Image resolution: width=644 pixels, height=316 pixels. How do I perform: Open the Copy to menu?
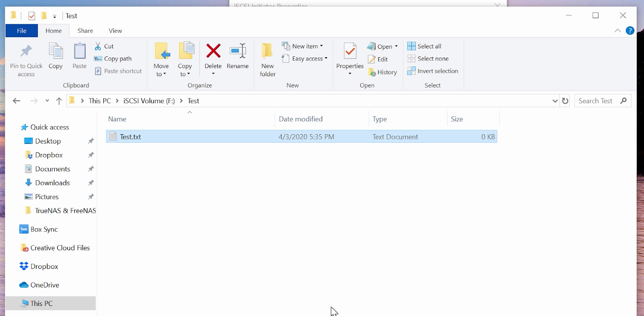(185, 60)
